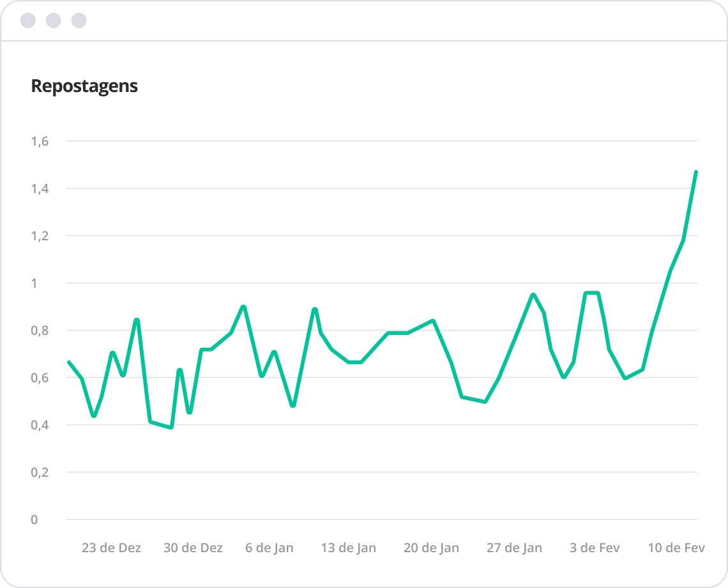
Task: Click the 0,4 y-axis value
Action: (x=40, y=425)
